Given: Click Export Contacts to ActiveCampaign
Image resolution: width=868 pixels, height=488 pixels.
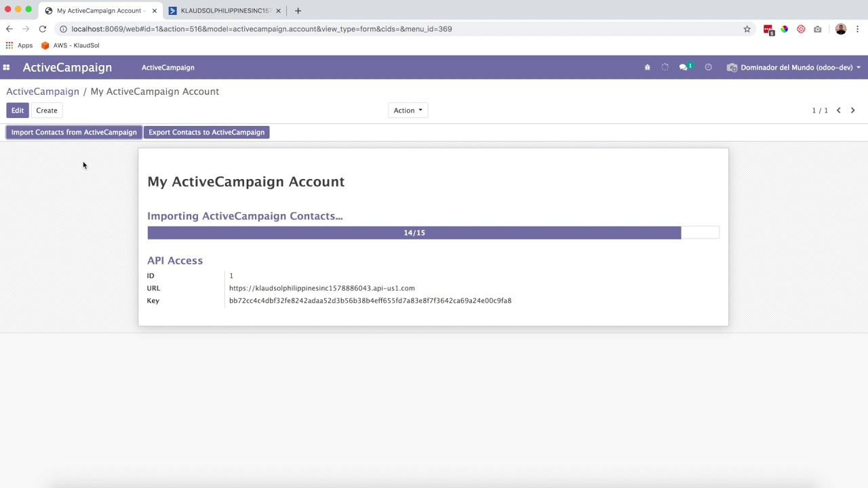Looking at the screenshot, I should pyautogui.click(x=207, y=132).
